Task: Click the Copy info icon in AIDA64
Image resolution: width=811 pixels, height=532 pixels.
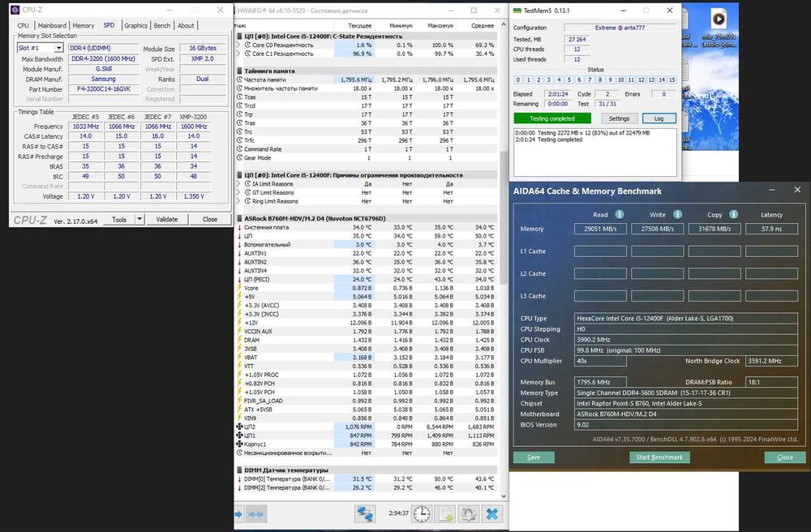Action: click(733, 214)
